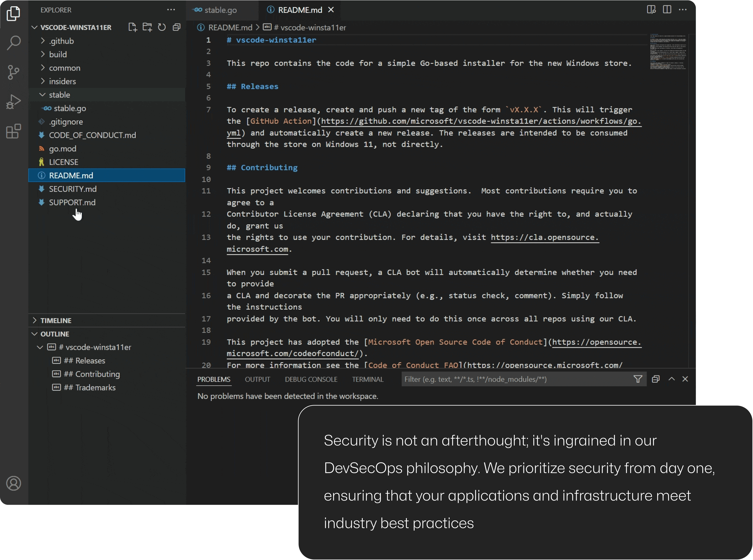Viewport: 753px width, 560px height.
Task: Click the Refresh Explorer icon
Action: (x=162, y=27)
